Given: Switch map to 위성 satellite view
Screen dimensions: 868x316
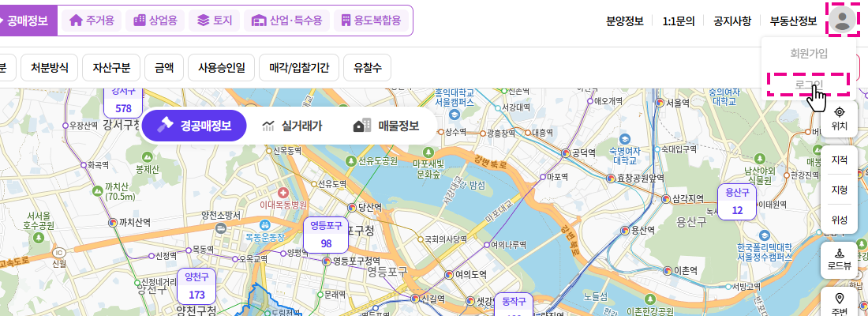Looking at the screenshot, I should pyautogui.click(x=840, y=220).
